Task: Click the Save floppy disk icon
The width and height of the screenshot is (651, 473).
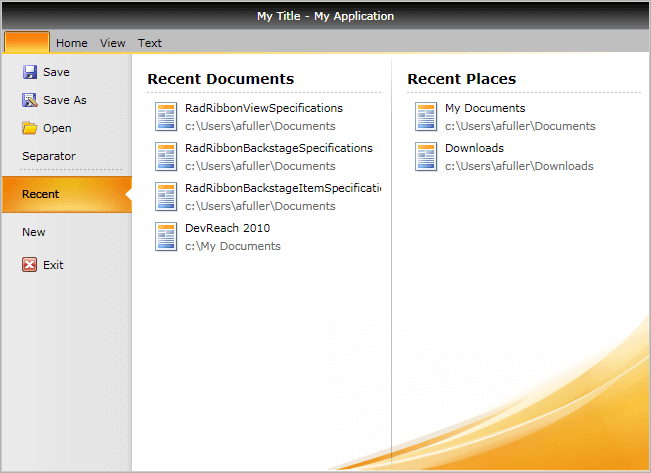Action: [29, 72]
